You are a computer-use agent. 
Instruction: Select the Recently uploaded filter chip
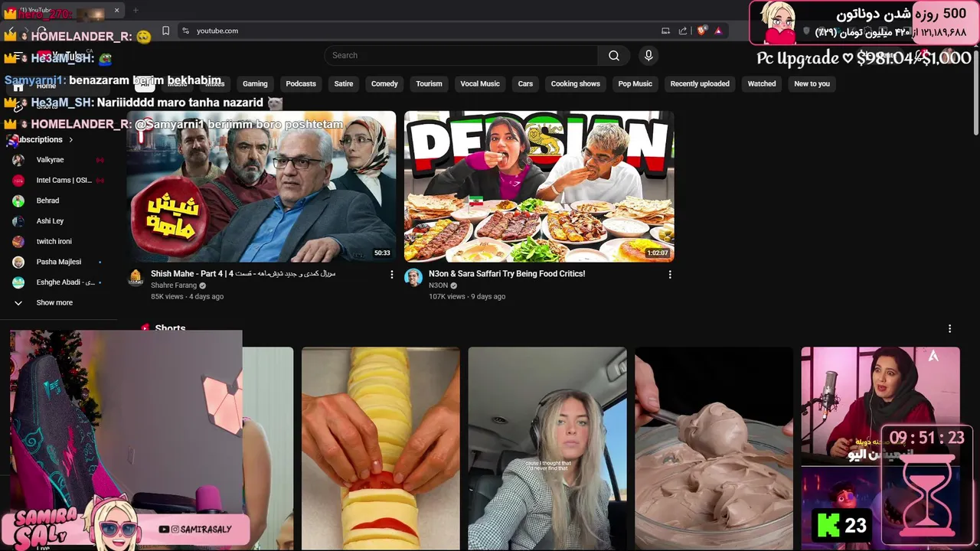[700, 83]
